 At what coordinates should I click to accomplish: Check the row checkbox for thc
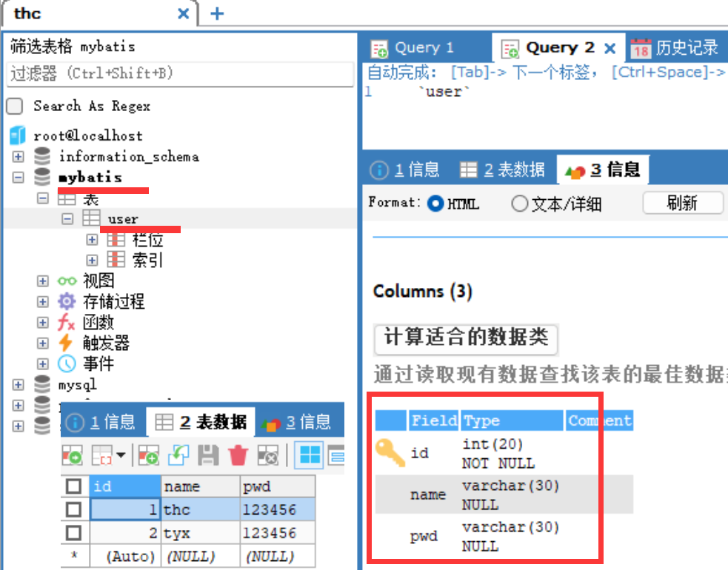coord(73,509)
